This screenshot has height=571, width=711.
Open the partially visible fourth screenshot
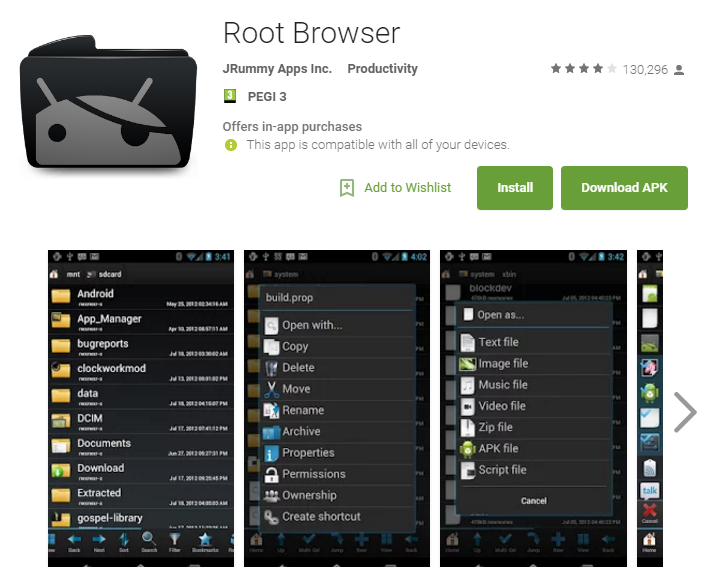click(x=650, y=408)
